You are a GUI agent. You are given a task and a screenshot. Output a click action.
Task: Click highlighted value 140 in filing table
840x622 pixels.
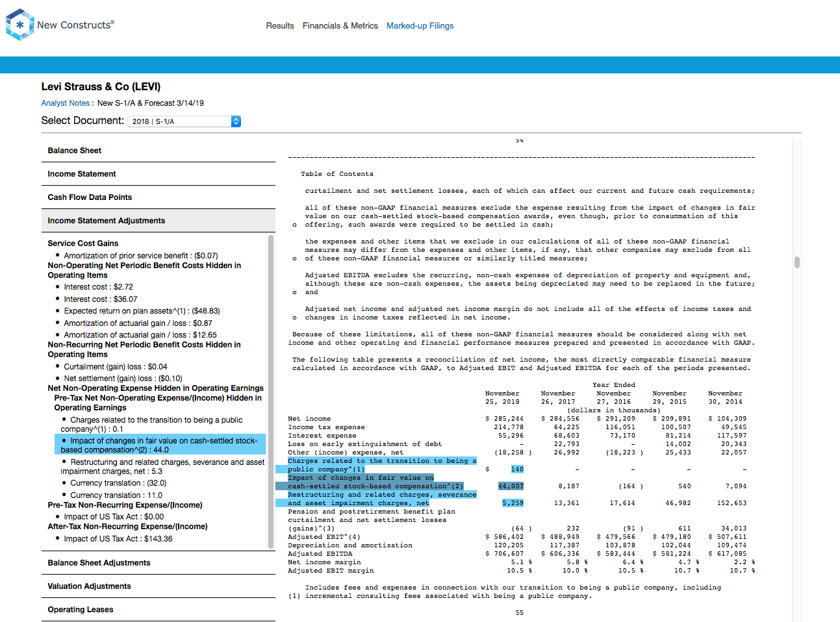coord(517,469)
